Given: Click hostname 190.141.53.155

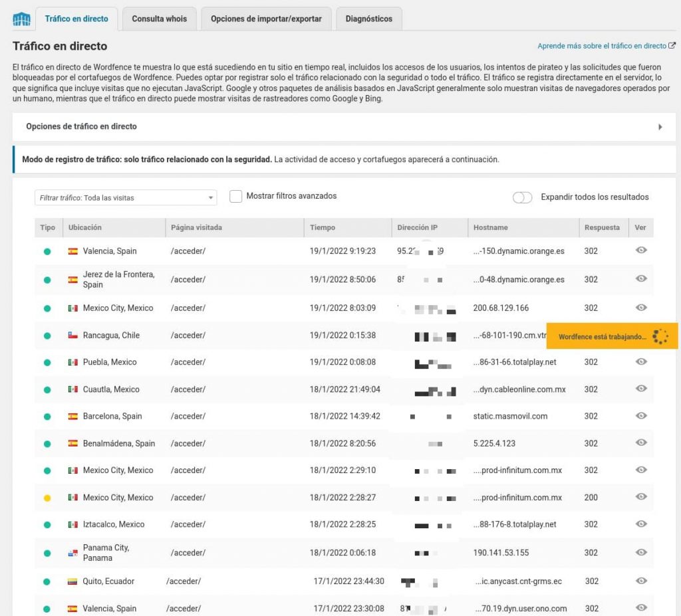Looking at the screenshot, I should coord(501,553).
